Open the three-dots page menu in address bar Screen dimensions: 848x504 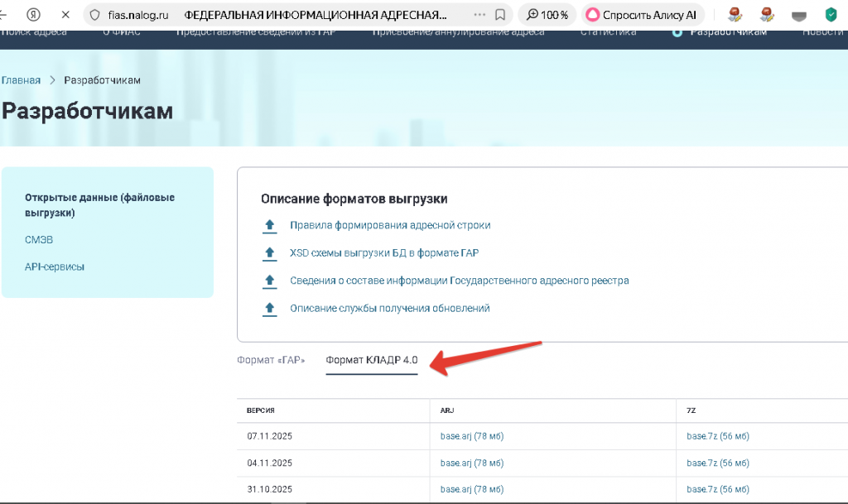[479, 15]
